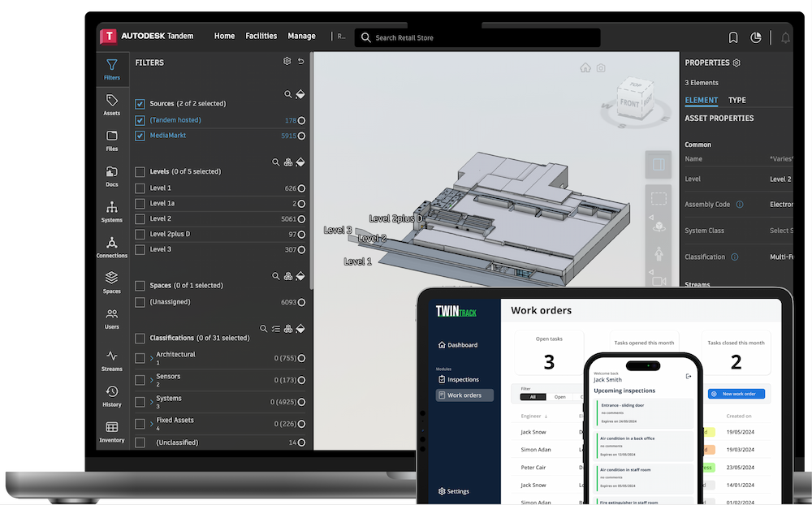Search within Levels using magnifier icon
812x505 pixels.
click(275, 162)
